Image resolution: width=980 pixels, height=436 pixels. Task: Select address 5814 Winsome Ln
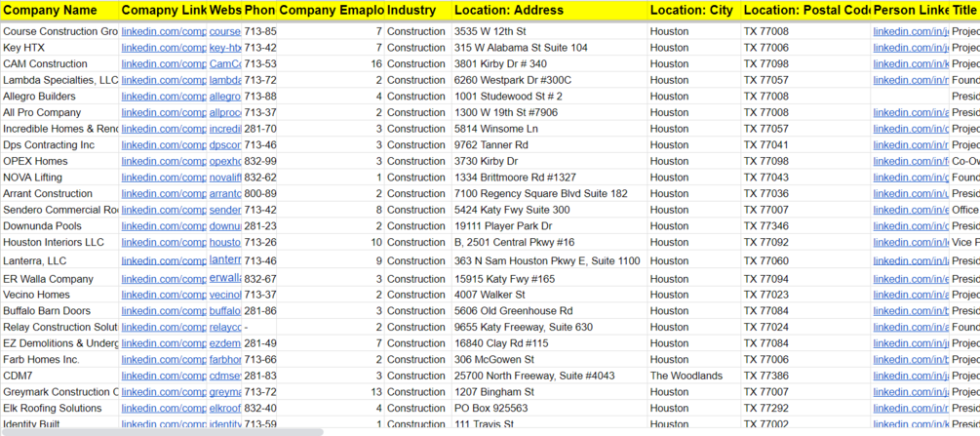coord(549,128)
